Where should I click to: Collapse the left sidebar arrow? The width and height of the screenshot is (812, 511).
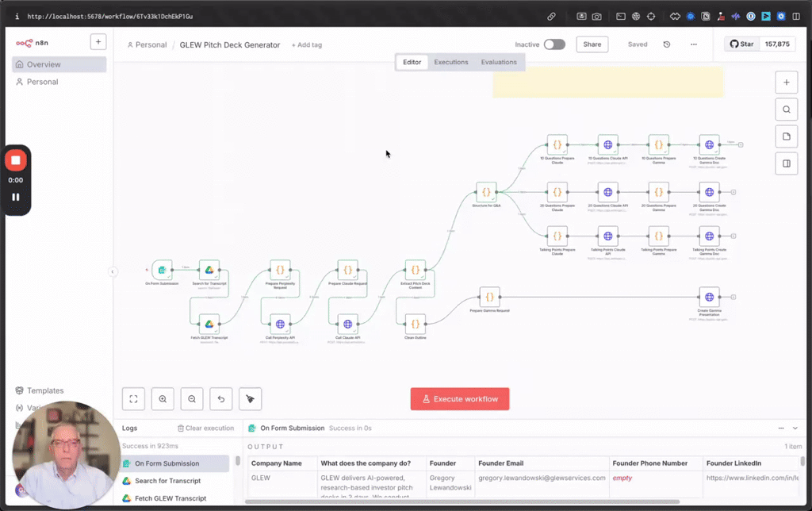[x=113, y=271]
